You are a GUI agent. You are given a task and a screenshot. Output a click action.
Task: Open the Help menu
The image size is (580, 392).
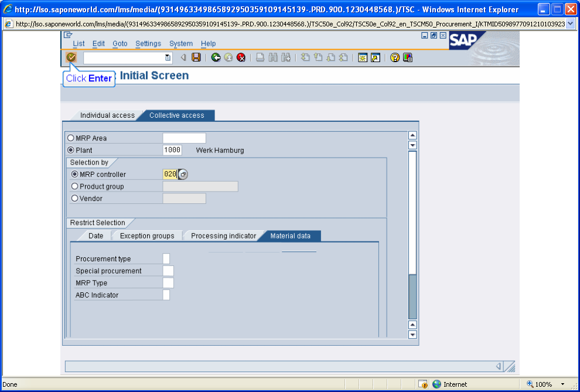click(x=208, y=43)
